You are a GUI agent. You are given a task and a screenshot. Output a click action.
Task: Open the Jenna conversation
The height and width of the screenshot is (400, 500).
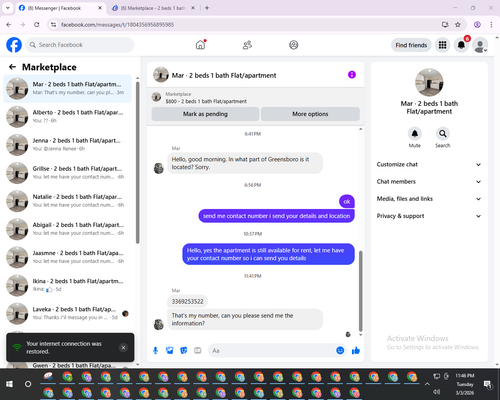pyautogui.click(x=67, y=145)
